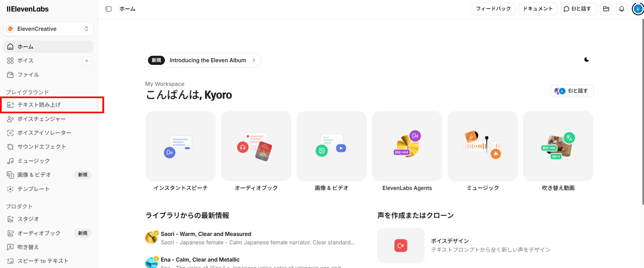Add a new voice with plus icon
Viewport: 644px width, 268px height.
click(87, 61)
